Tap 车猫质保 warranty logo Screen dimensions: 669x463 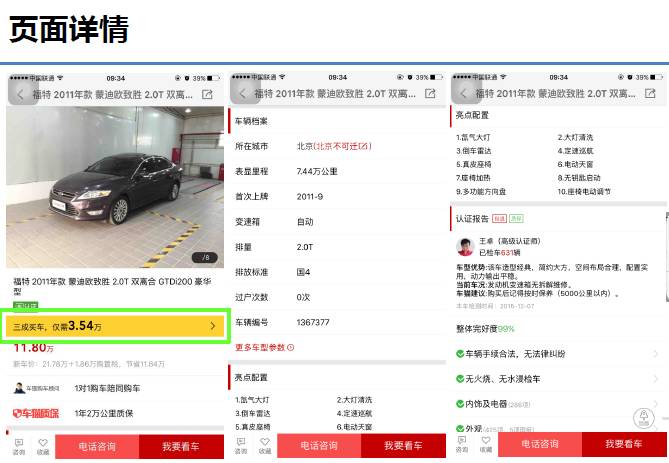point(36,413)
